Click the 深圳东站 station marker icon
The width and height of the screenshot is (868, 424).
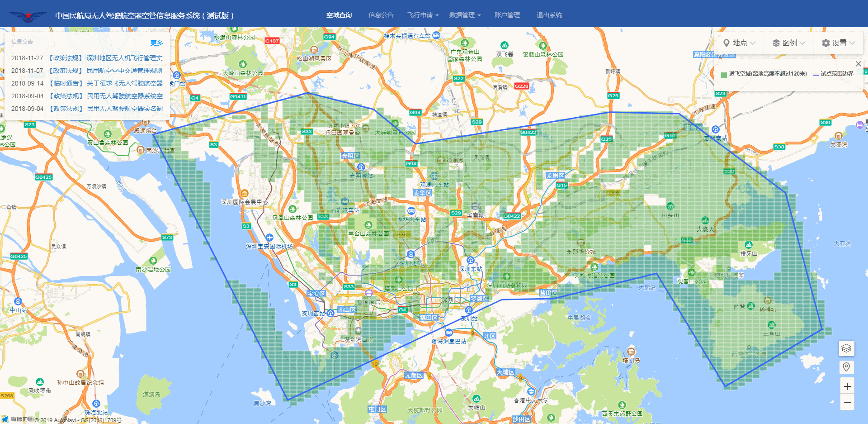[470, 260]
